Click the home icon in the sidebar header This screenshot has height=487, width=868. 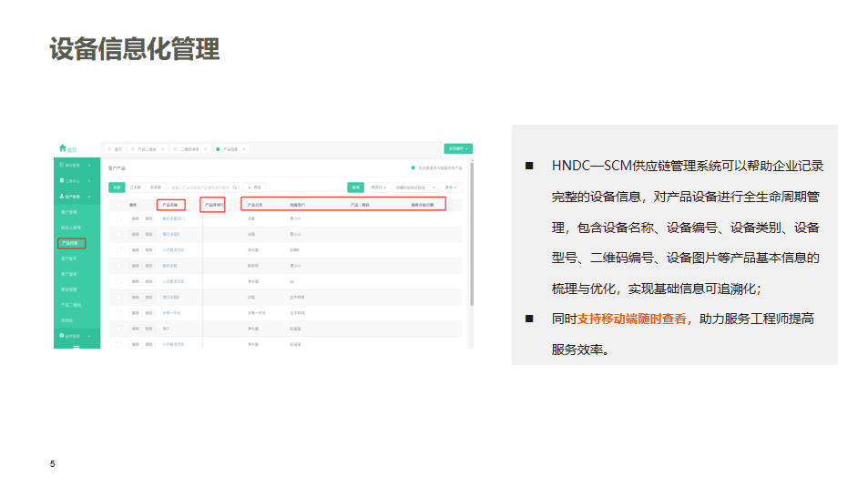[x=63, y=148]
